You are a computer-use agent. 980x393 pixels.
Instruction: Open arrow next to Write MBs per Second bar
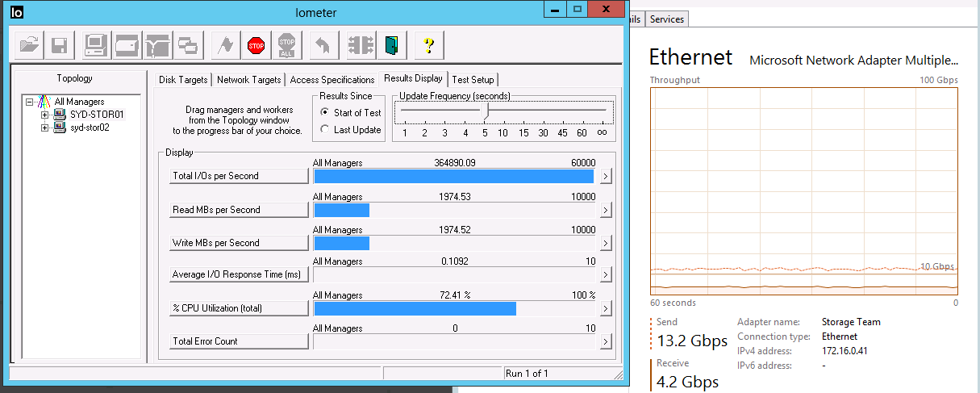pos(607,243)
